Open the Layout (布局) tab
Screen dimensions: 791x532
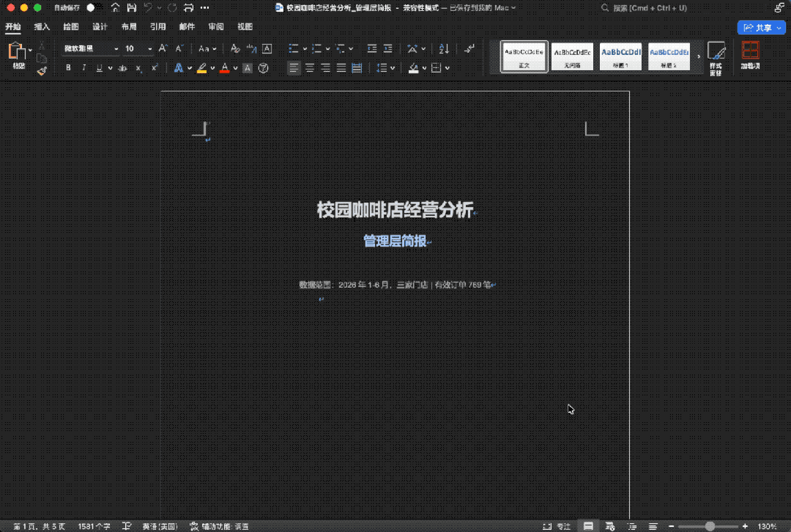[x=129, y=26]
